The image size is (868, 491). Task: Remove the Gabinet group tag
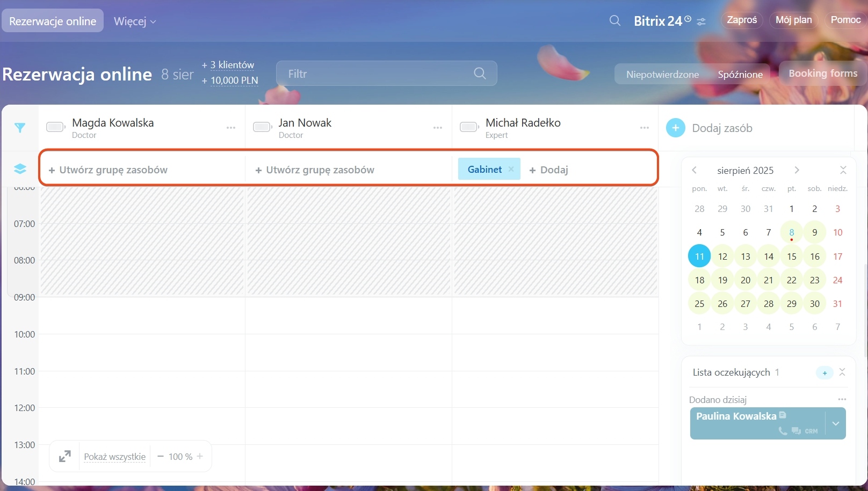(x=511, y=169)
